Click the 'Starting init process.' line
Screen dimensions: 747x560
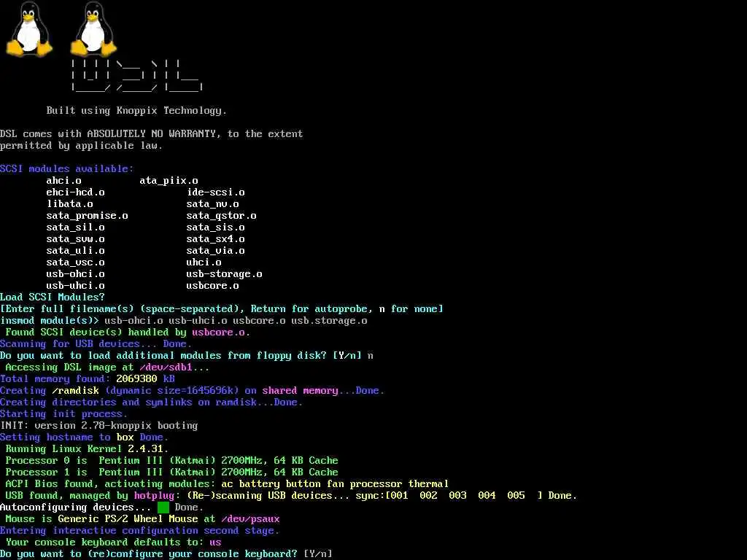(x=64, y=414)
